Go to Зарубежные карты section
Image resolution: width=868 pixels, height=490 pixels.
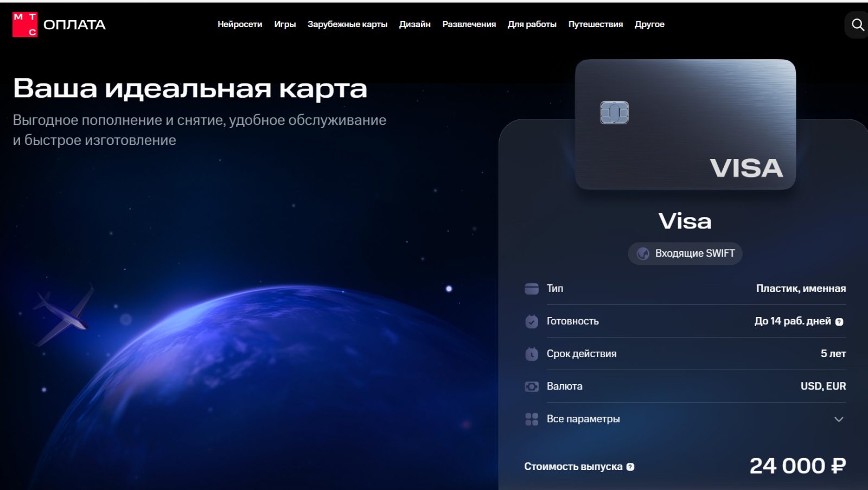coord(347,24)
